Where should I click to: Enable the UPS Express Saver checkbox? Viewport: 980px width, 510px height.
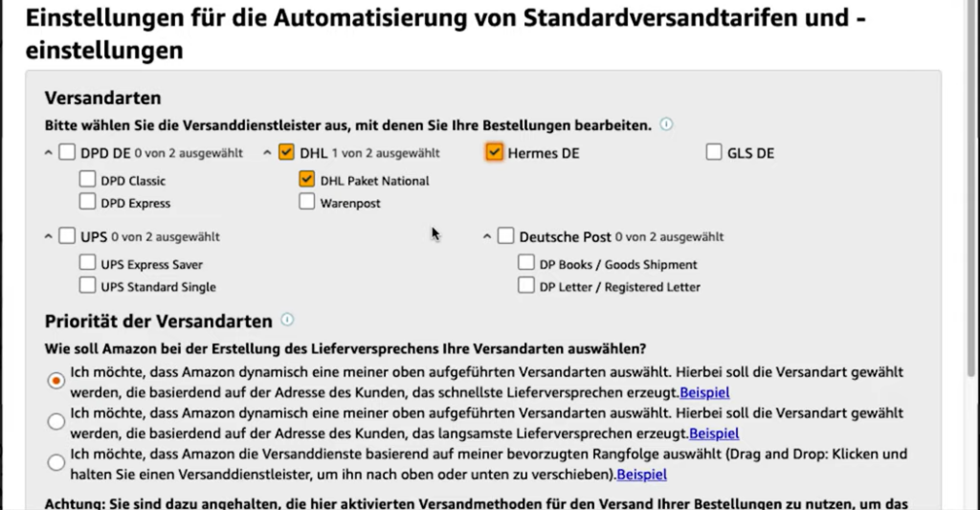87,262
